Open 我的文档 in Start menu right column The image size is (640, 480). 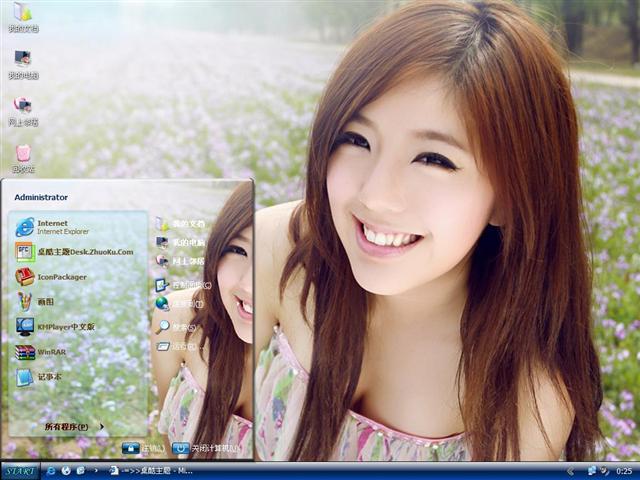click(180, 224)
